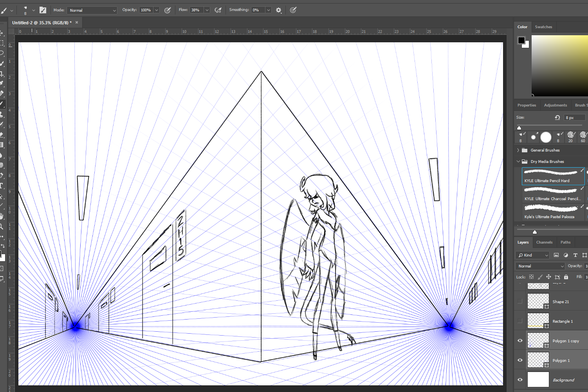Toggle Quick Mask mode icon
This screenshot has height=392, width=588.
2,268
